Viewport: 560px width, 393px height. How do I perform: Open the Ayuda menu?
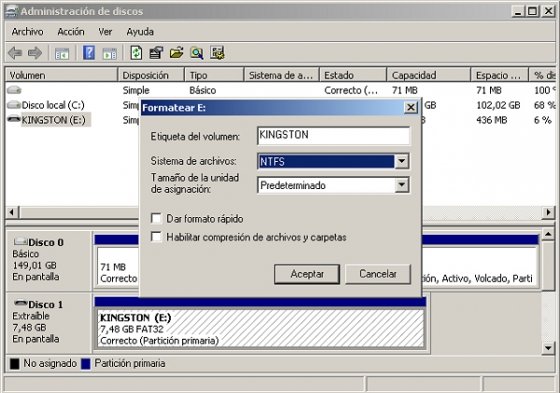coord(140,32)
